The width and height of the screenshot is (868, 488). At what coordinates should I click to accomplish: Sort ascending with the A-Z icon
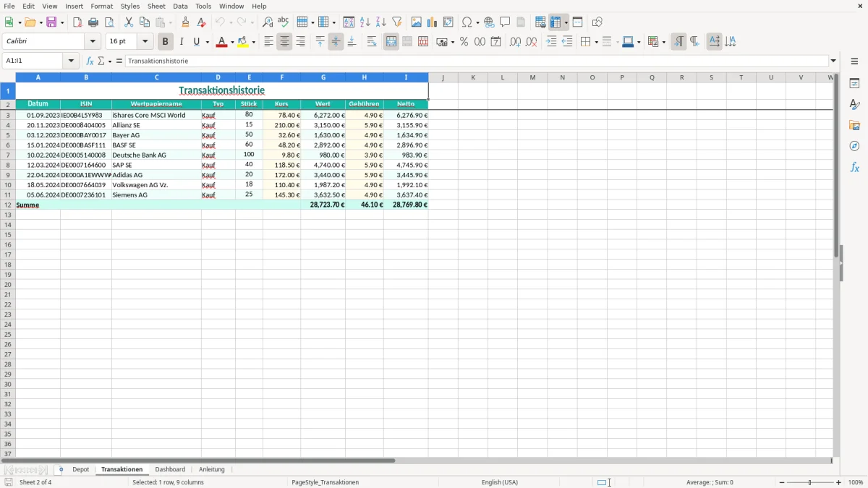pos(365,22)
